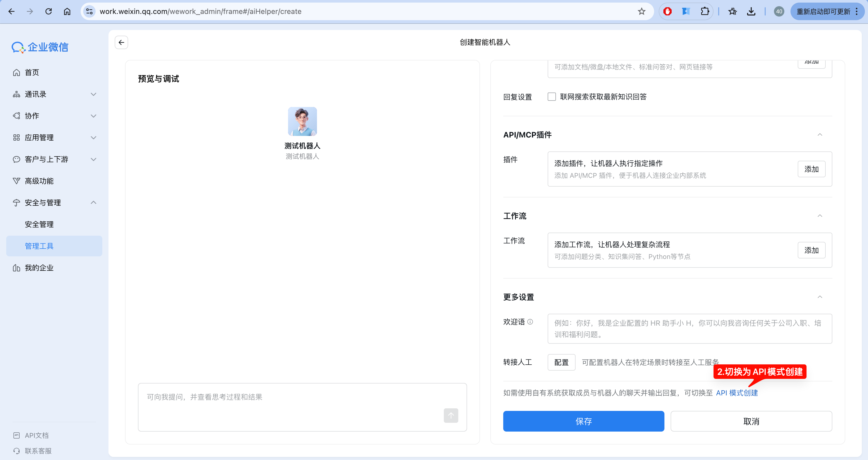This screenshot has width=868, height=460.
Task: Expand the 客户与上下游 sidebar menu
Action: [x=54, y=159]
